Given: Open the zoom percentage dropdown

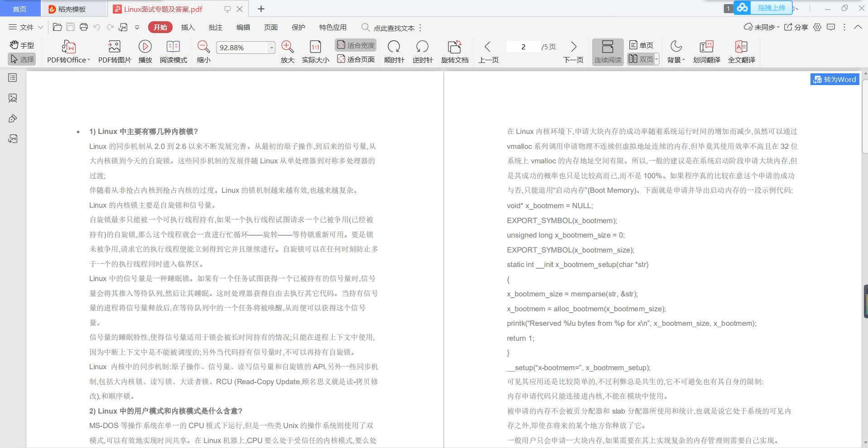Looking at the screenshot, I should pyautogui.click(x=272, y=48).
